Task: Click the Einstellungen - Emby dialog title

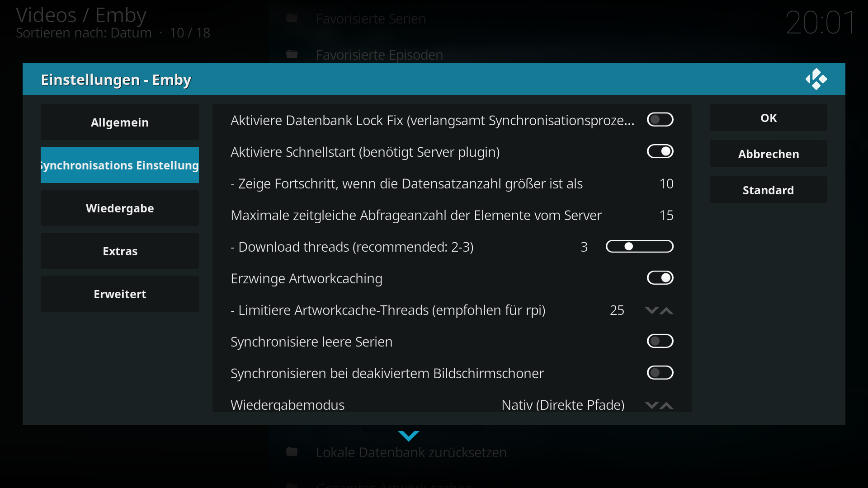Action: tap(116, 80)
